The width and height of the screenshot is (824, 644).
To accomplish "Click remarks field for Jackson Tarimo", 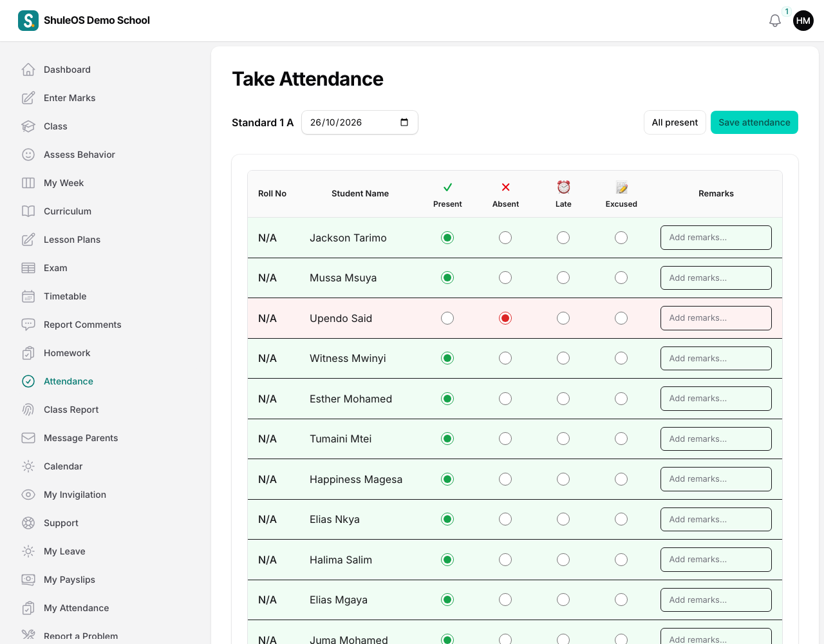I will tap(716, 238).
